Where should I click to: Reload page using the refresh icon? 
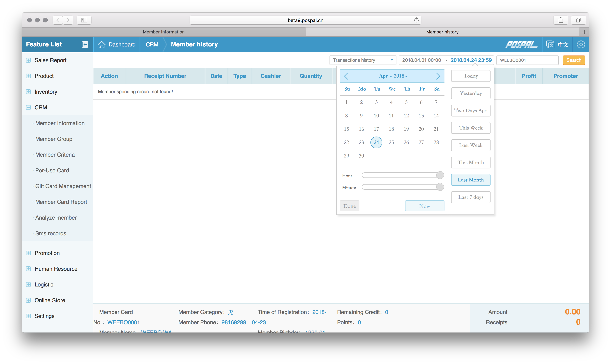416,20
